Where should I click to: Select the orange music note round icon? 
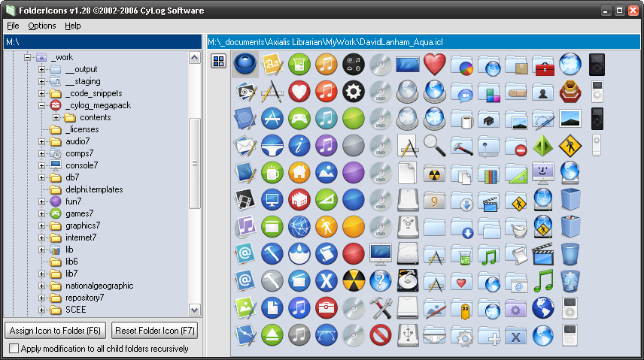326,64
